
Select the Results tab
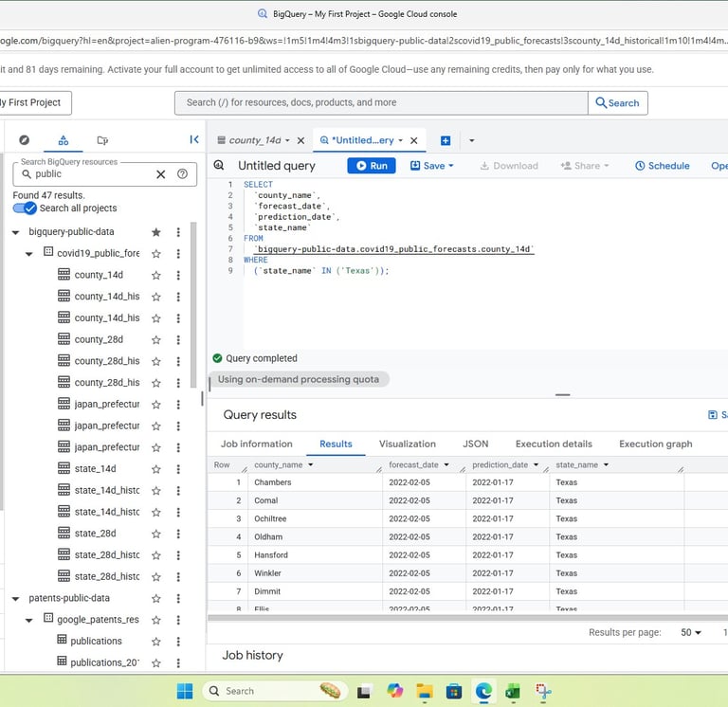tap(336, 444)
